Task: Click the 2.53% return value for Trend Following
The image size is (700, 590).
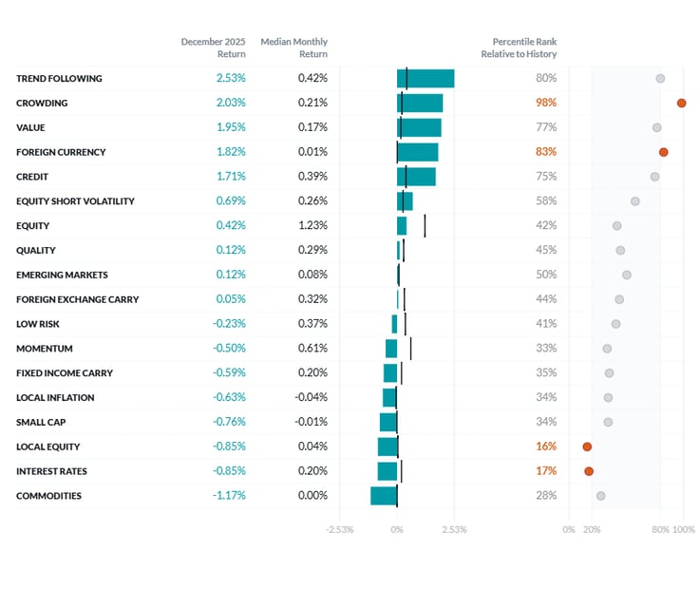Action: coord(231,78)
